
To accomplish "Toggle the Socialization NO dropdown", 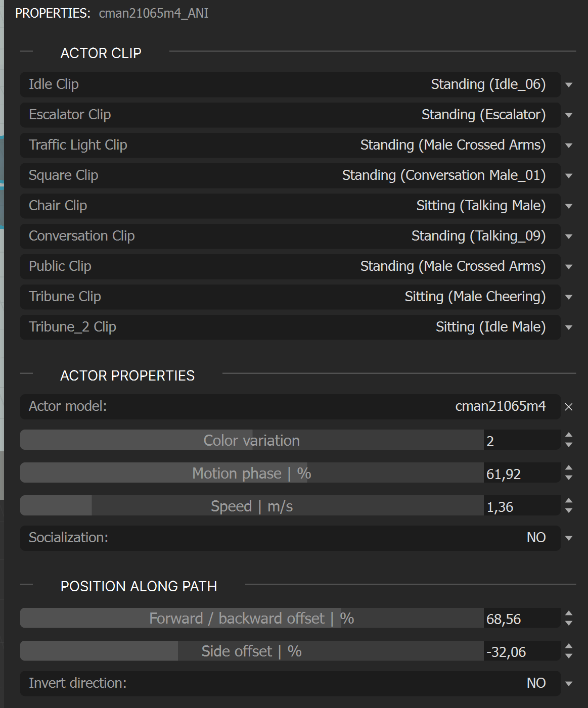I will tap(569, 538).
